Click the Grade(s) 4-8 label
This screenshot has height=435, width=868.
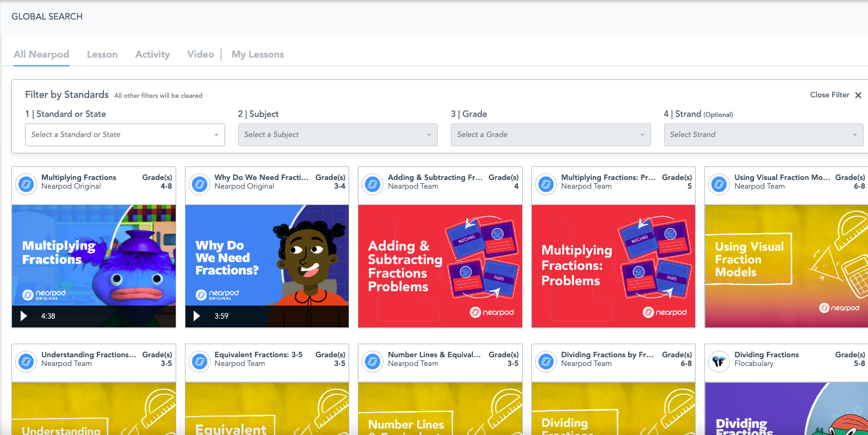[157, 182]
